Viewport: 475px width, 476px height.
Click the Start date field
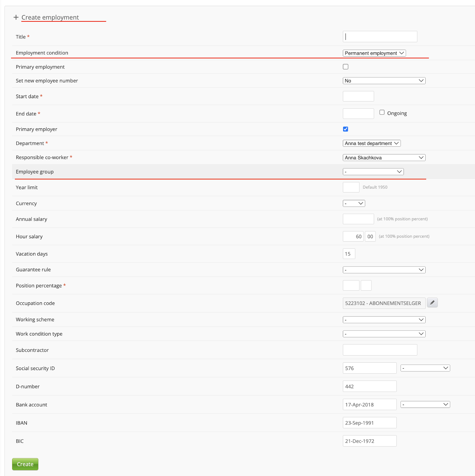point(358,96)
